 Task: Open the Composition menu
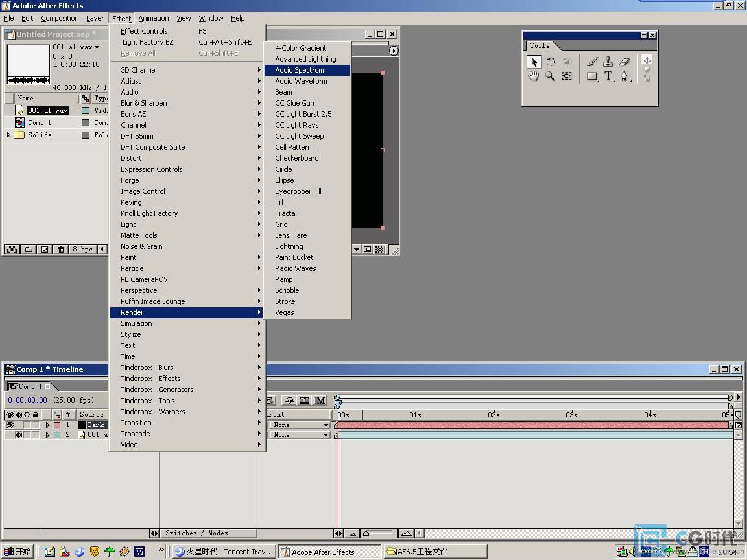click(x=60, y=19)
